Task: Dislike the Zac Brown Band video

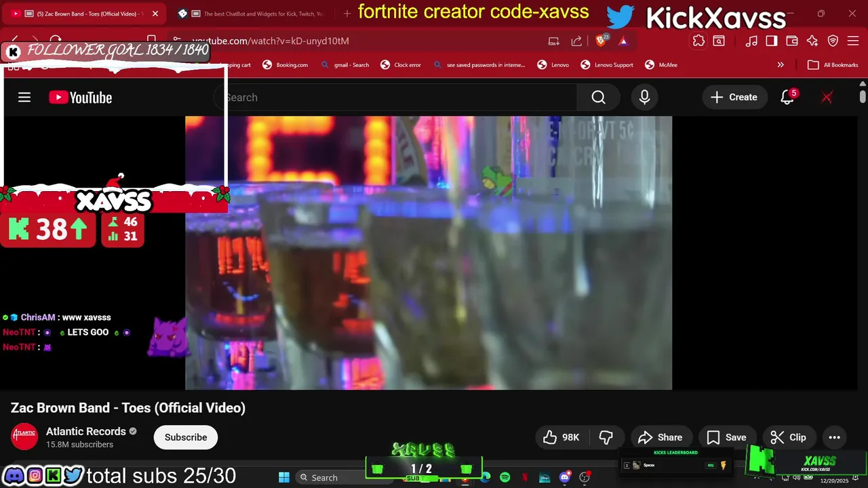Action: click(x=606, y=437)
